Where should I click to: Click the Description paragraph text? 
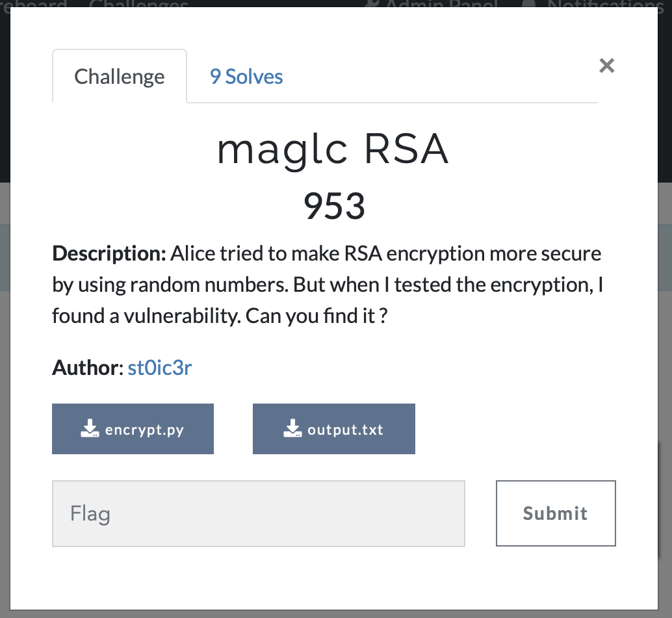328,285
